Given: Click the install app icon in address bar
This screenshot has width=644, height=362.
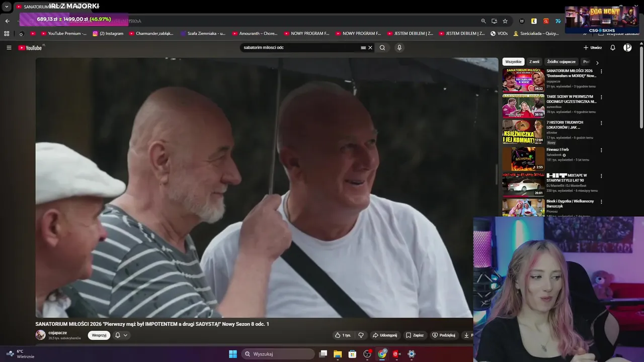Looking at the screenshot, I should (494, 21).
